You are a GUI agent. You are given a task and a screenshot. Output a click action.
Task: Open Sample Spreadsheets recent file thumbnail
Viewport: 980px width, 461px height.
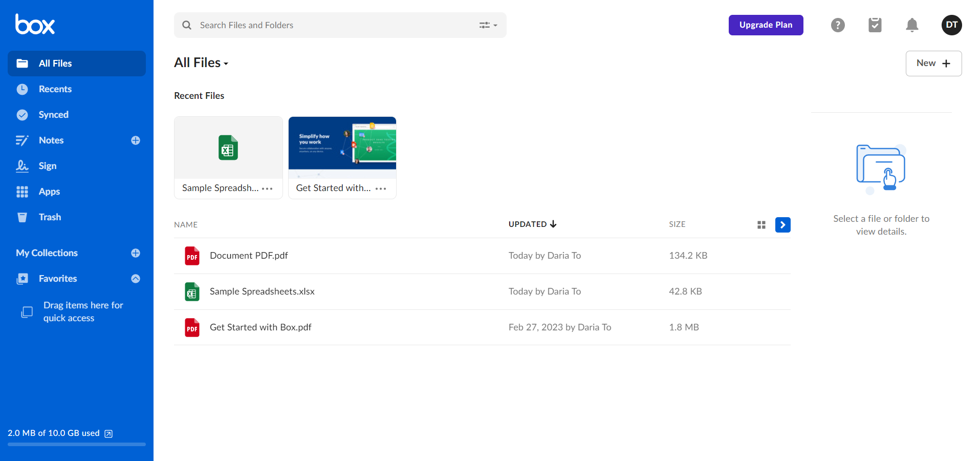click(228, 148)
